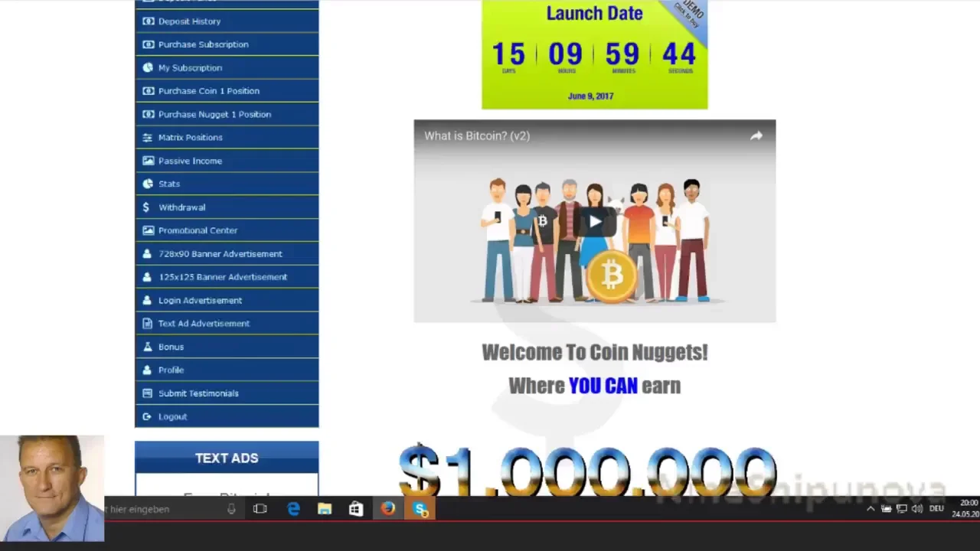Click the dollar sign icon for Withdrawal
The height and width of the screenshot is (551, 980).
click(x=146, y=207)
